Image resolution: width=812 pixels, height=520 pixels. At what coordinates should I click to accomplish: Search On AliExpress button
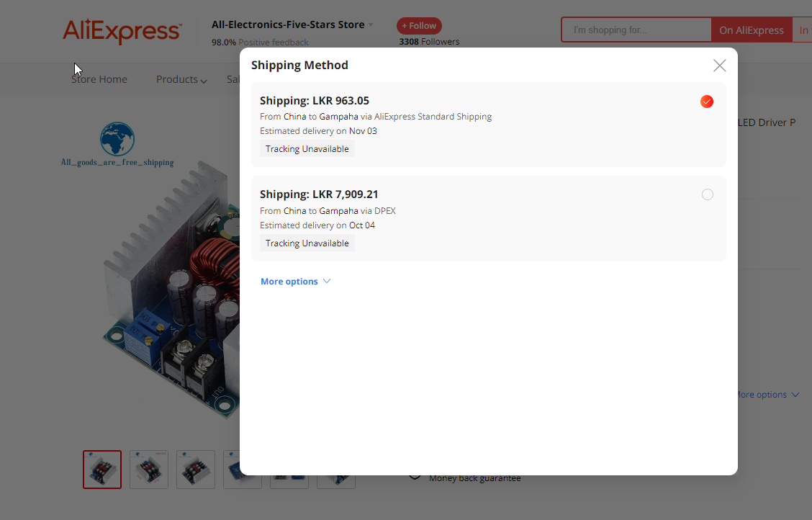click(752, 30)
